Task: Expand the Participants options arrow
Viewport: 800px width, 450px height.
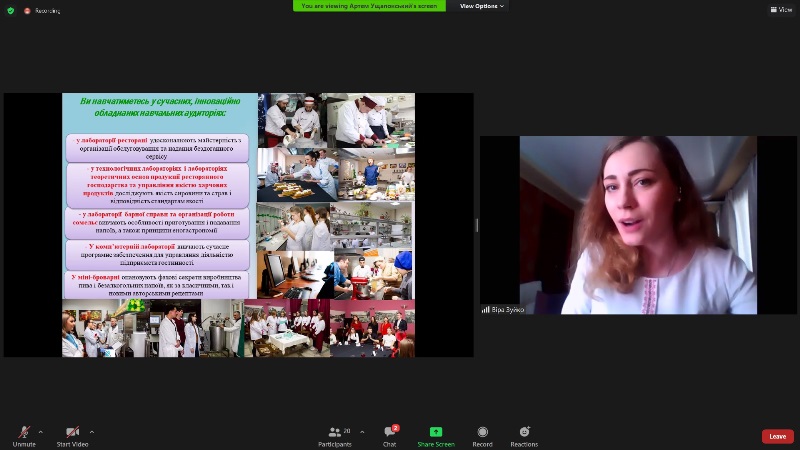Action: coord(362,432)
